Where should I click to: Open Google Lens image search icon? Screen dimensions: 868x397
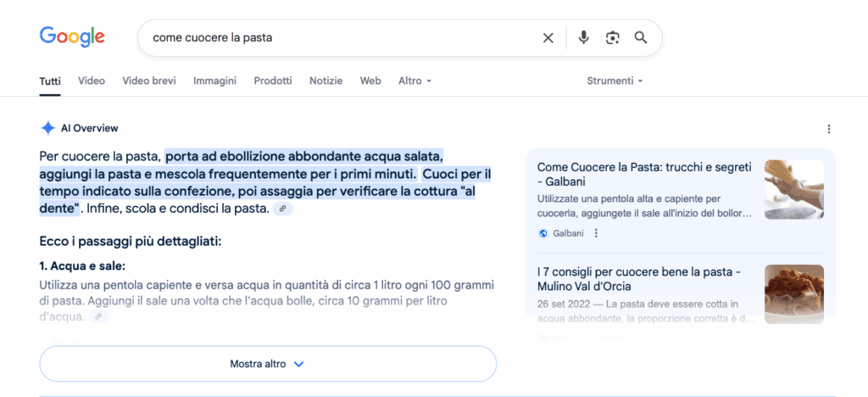tap(612, 37)
